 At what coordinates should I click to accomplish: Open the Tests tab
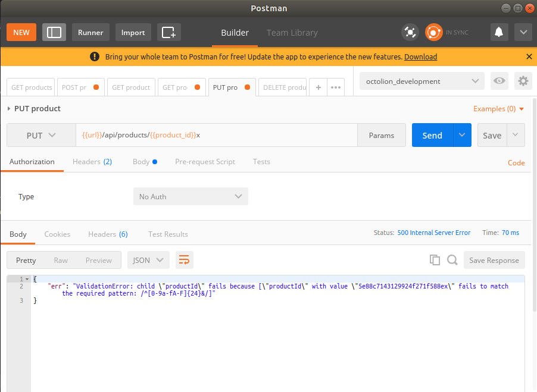[x=261, y=162]
